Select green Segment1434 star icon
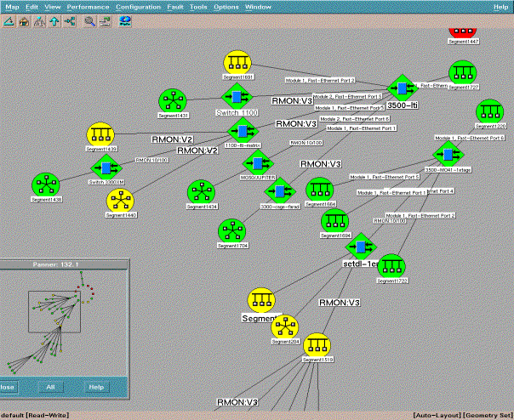The image size is (514, 420). pos(202,193)
